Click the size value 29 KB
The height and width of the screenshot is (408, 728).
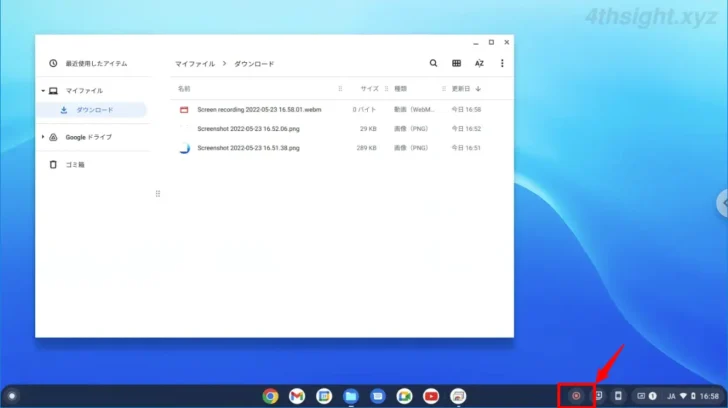tap(368, 129)
